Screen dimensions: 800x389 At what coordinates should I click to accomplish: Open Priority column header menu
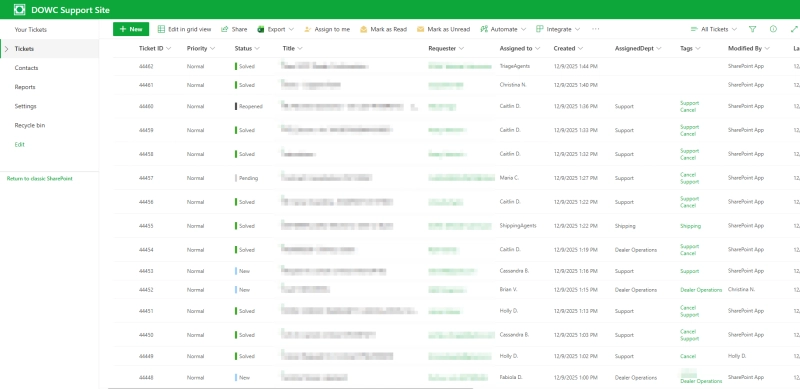(201, 48)
